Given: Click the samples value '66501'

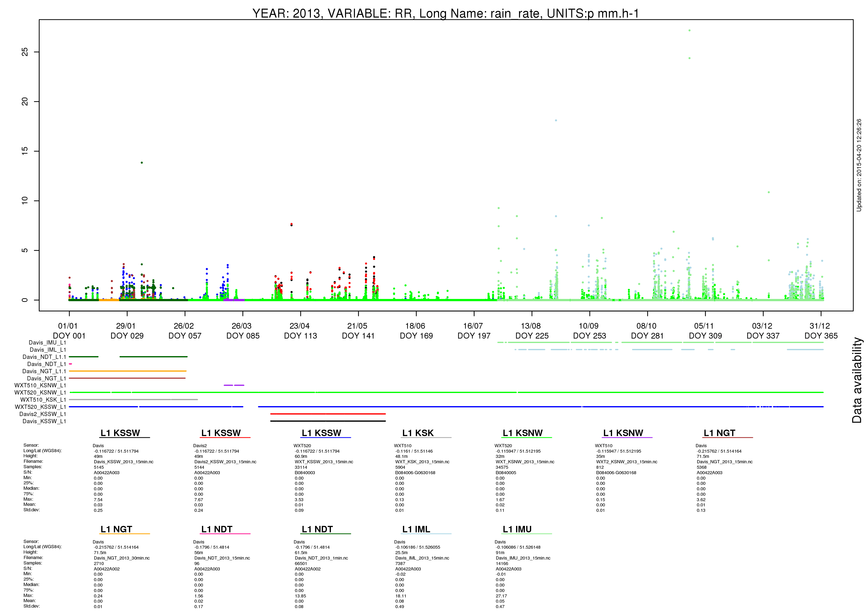Looking at the screenshot, I should pyautogui.click(x=301, y=564).
